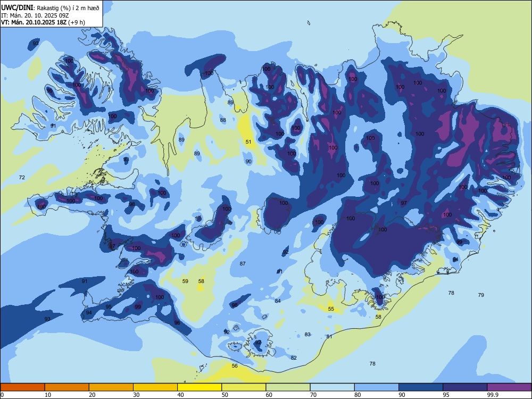Click the humidity value '96' on the map
The image size is (532, 399).
[x=177, y=323]
